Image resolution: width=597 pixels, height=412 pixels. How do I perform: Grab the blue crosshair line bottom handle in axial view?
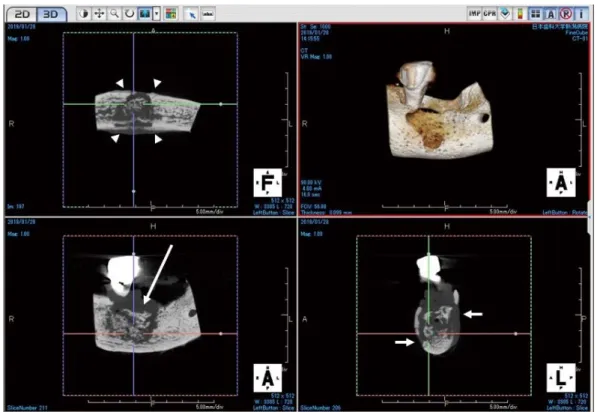133,191
